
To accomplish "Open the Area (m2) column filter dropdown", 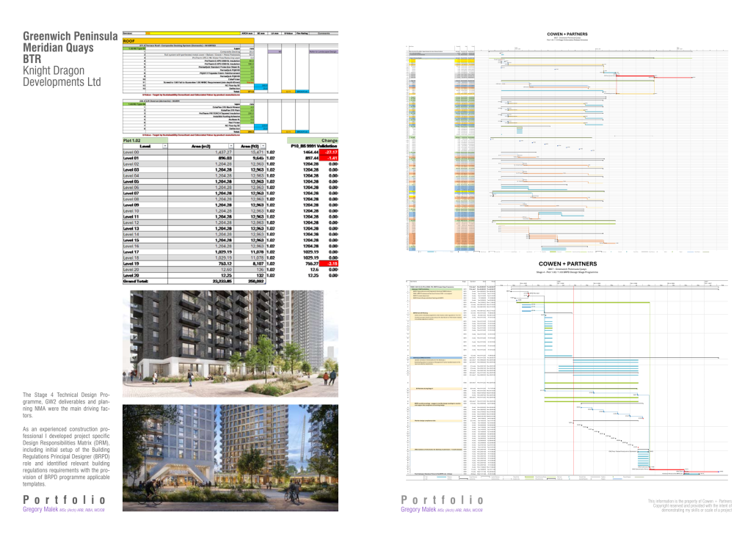I will pyautogui.click(x=231, y=146).
